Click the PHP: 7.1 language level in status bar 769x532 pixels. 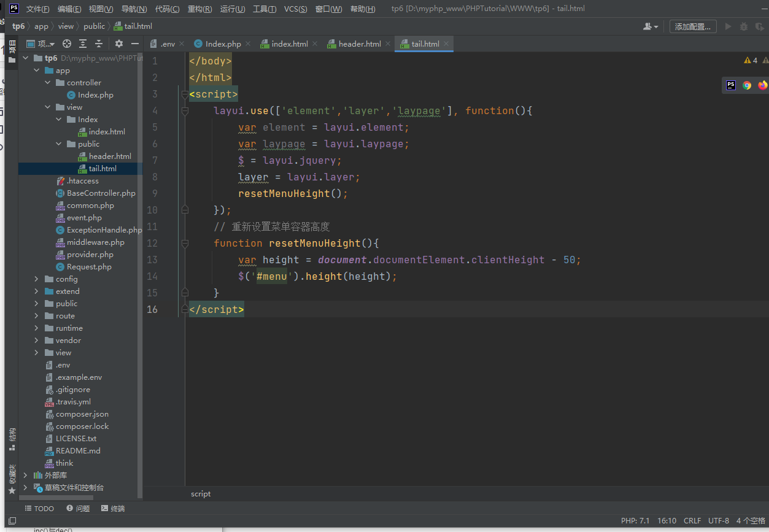tap(635, 521)
